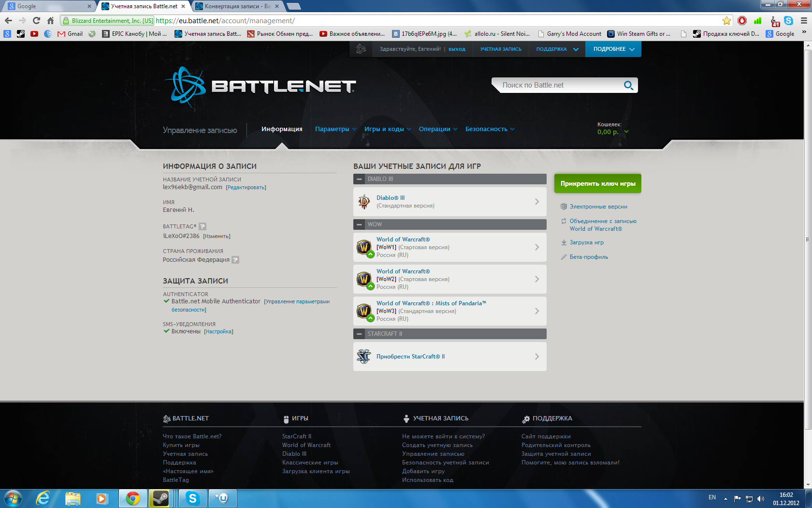Open Skype from the taskbar
This screenshot has width=812, height=508.
[192, 498]
